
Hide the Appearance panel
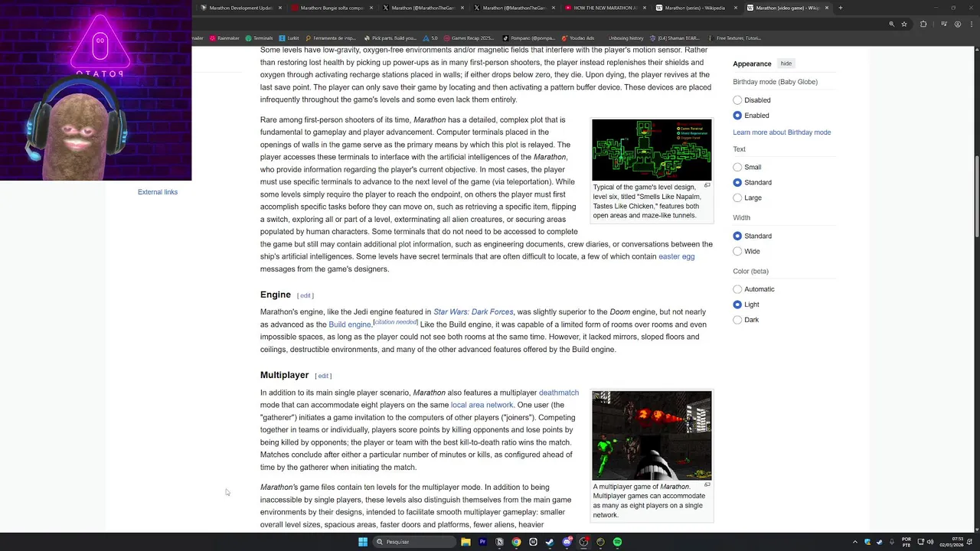(x=786, y=64)
